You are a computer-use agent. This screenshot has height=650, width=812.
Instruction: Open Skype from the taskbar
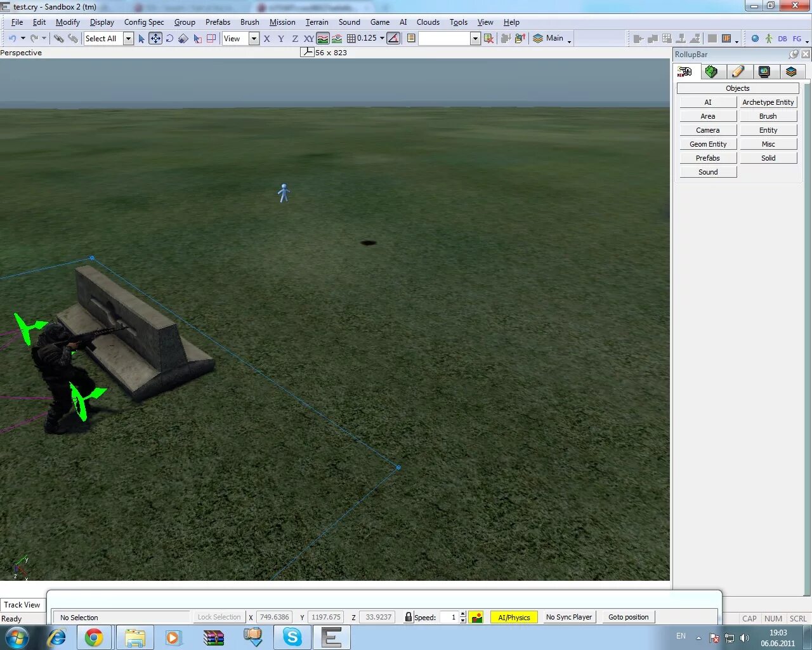[292, 637]
